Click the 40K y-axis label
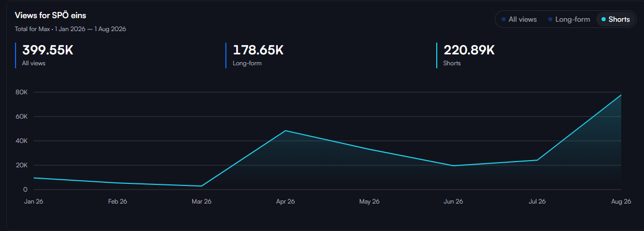Screen dimensions: 644x231 (22, 141)
